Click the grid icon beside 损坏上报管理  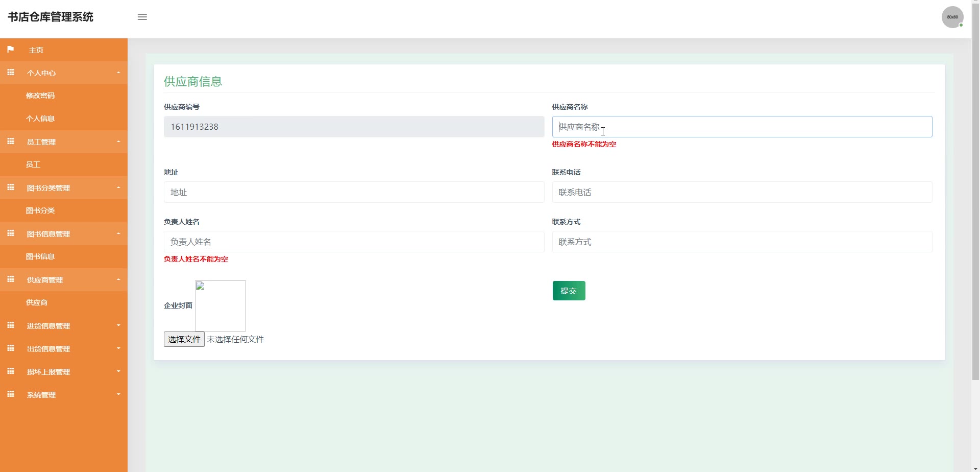pyautogui.click(x=10, y=371)
